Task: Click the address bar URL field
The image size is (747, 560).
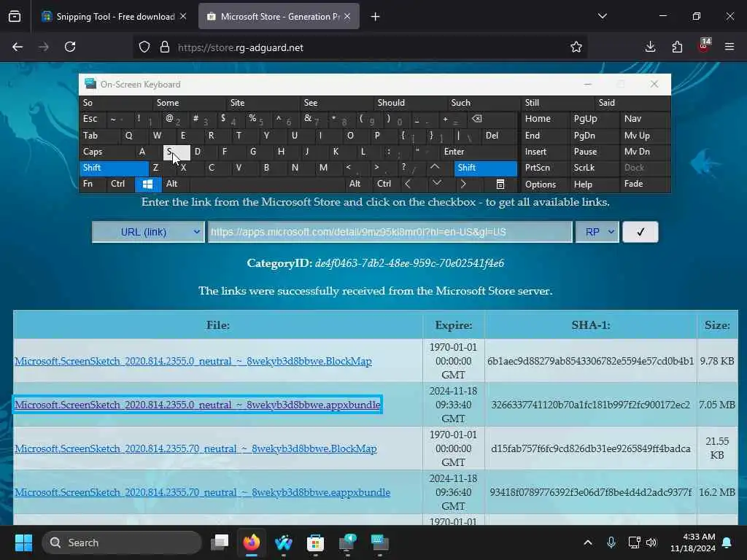Action: [362, 47]
